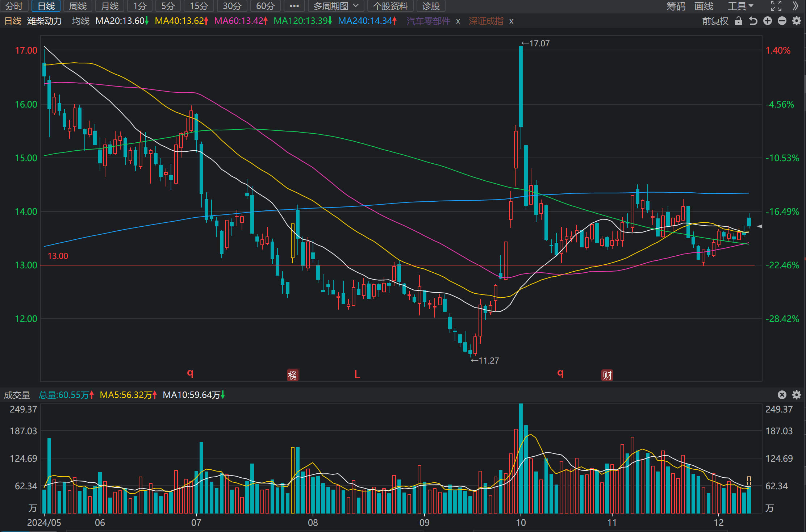Zoom out with the minus circle icon

click(782, 21)
